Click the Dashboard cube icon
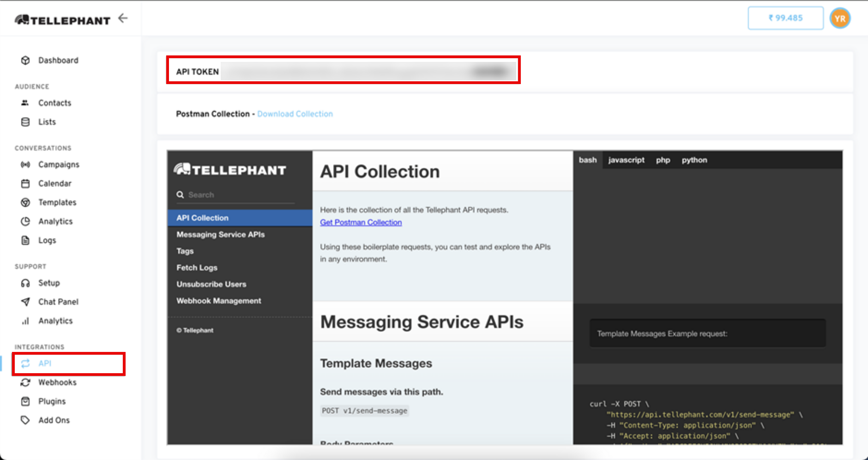868x460 pixels. click(x=25, y=61)
